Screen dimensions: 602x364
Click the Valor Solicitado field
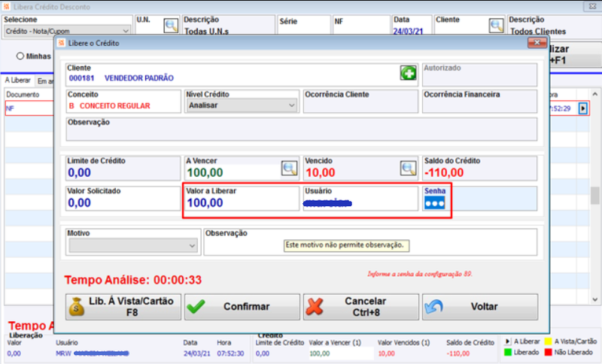pyautogui.click(x=123, y=199)
